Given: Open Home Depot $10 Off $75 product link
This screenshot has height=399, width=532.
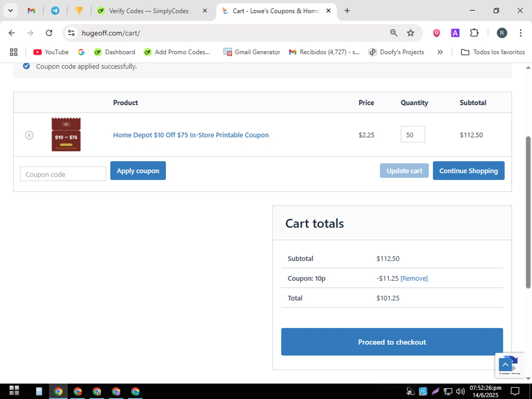Looking at the screenshot, I should (191, 135).
